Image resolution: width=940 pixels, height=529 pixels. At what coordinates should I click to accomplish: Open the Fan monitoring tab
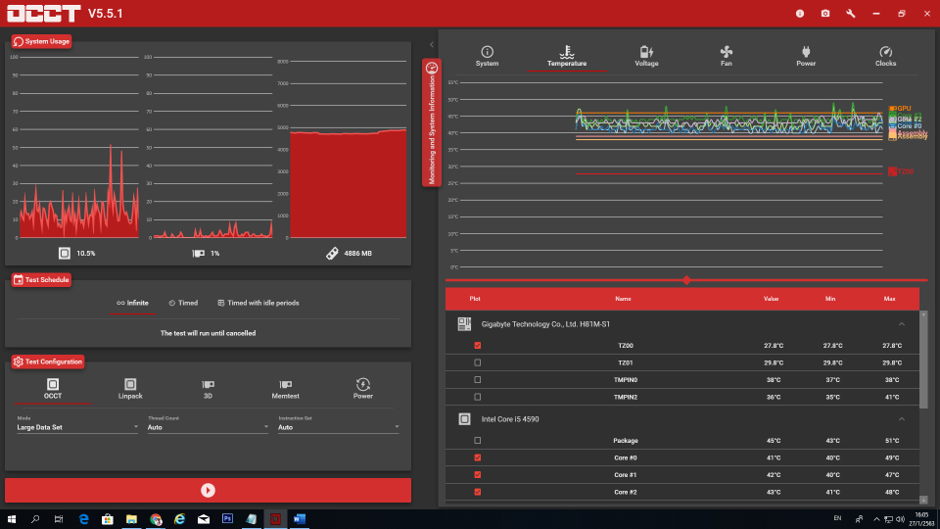pos(726,56)
